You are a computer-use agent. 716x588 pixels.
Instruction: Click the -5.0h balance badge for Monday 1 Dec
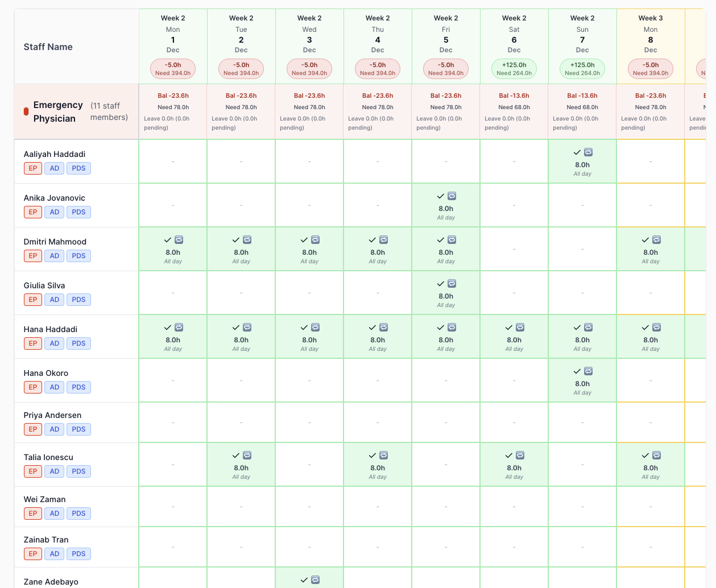pyautogui.click(x=173, y=69)
